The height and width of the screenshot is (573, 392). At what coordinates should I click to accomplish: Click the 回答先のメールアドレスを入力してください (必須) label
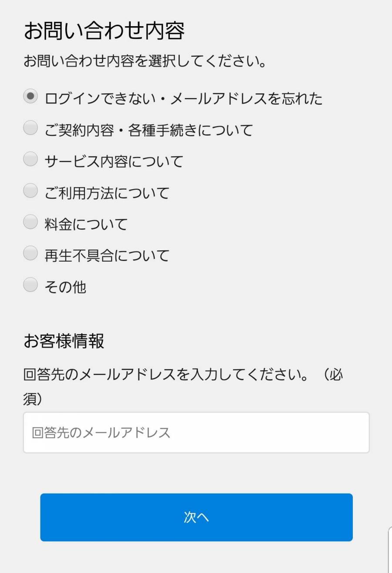183,386
